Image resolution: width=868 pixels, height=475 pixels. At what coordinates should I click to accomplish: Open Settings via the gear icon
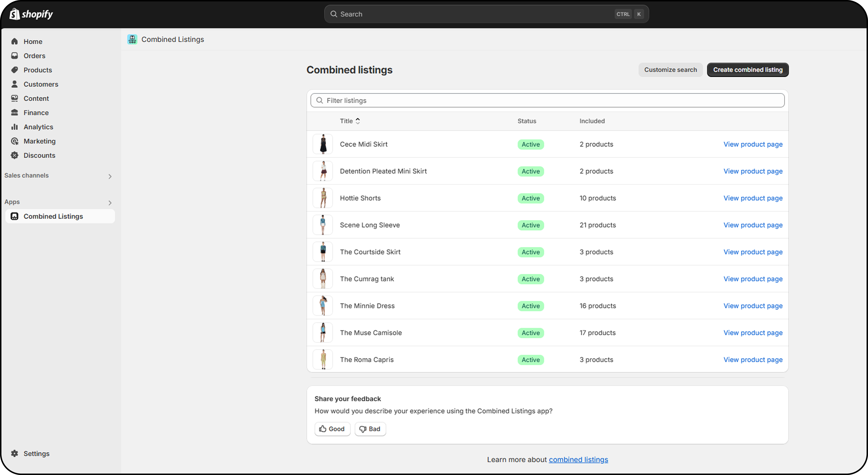click(14, 453)
